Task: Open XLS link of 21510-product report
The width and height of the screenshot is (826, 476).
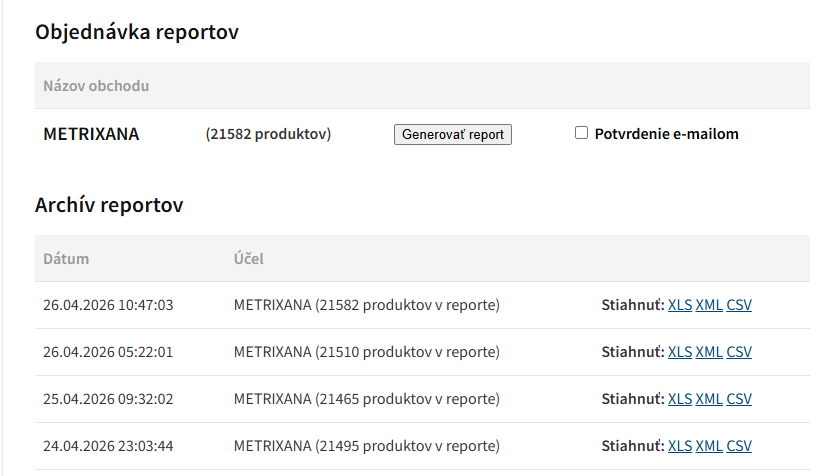Action: click(679, 352)
